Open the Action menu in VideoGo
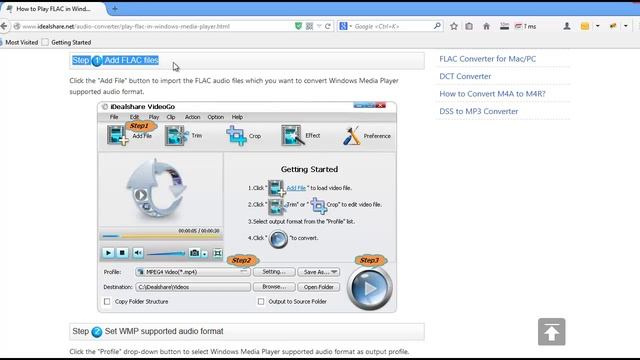 192,117
